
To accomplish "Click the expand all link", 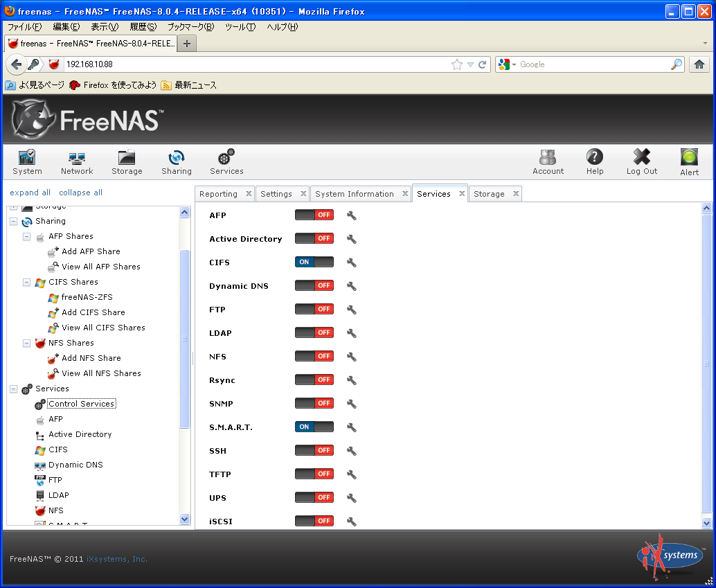I will pos(30,193).
